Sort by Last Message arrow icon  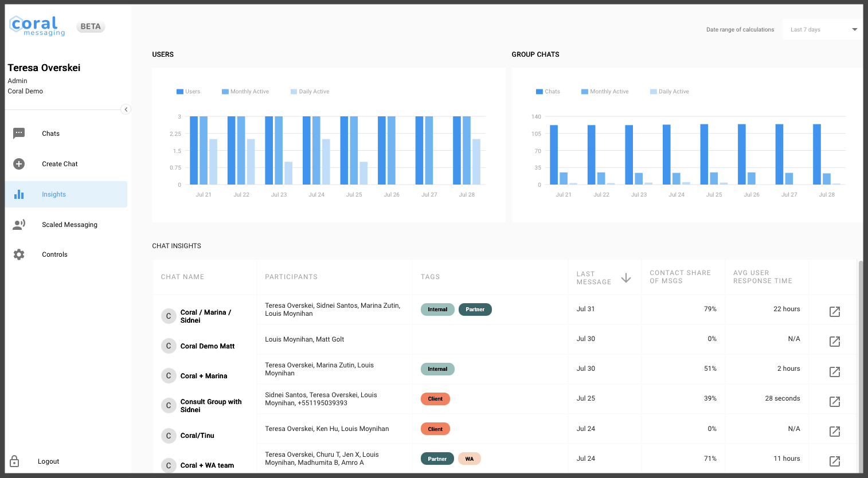(626, 278)
